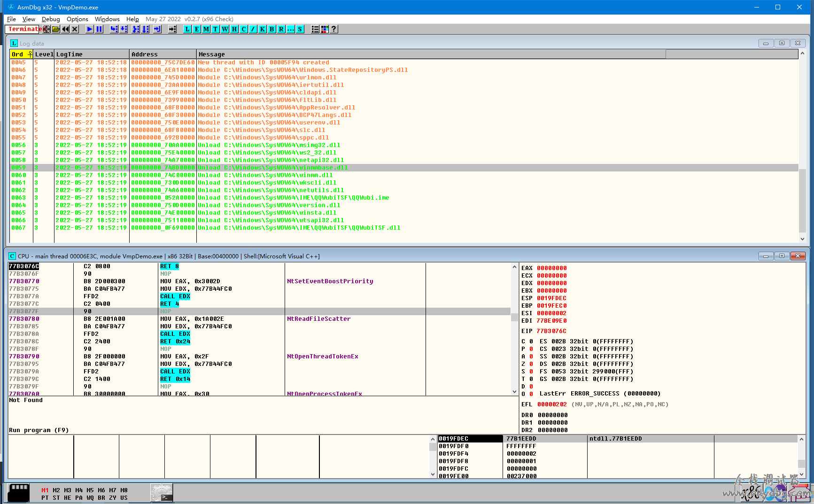Click the help question mark icon

point(334,29)
